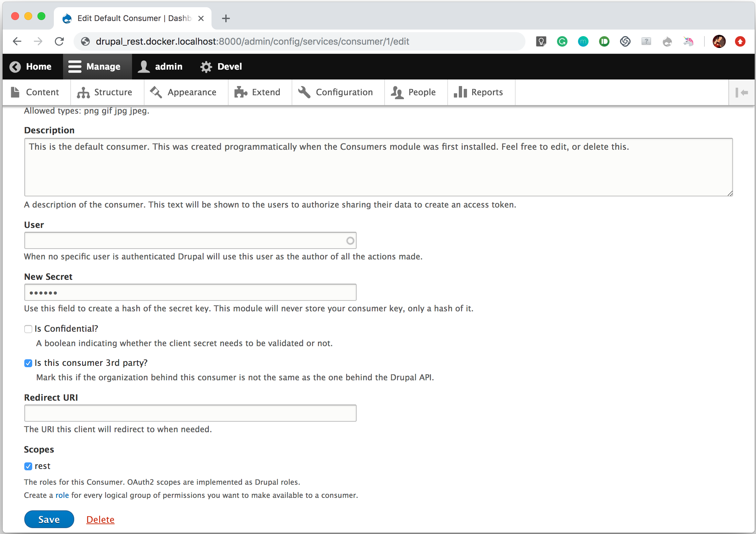Follow the 'role' link
756x534 pixels.
click(62, 496)
